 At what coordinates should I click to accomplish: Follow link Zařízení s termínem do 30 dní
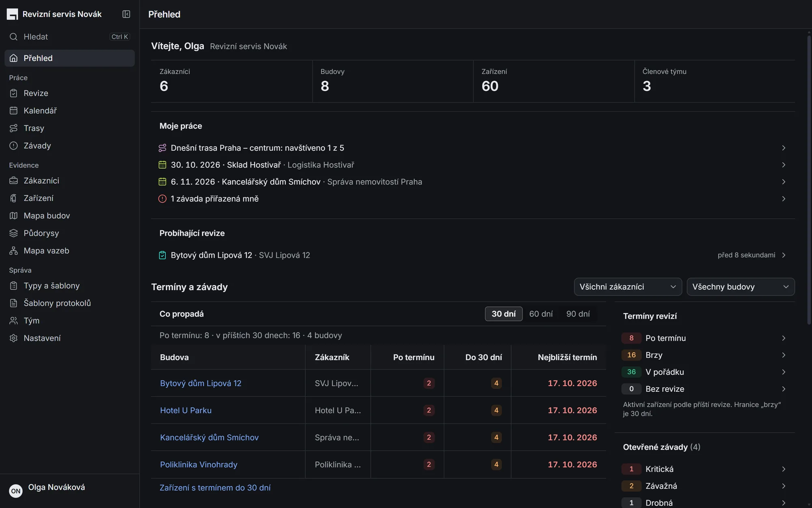[x=215, y=488]
